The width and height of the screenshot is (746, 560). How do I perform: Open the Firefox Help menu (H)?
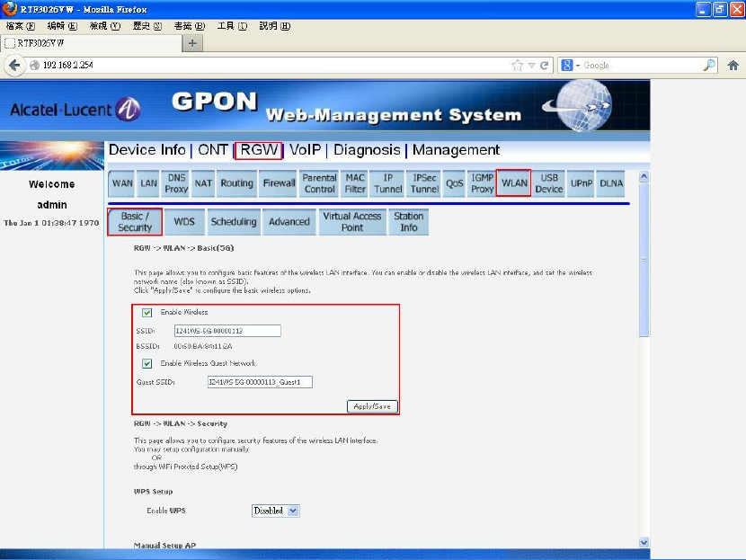pos(274,26)
